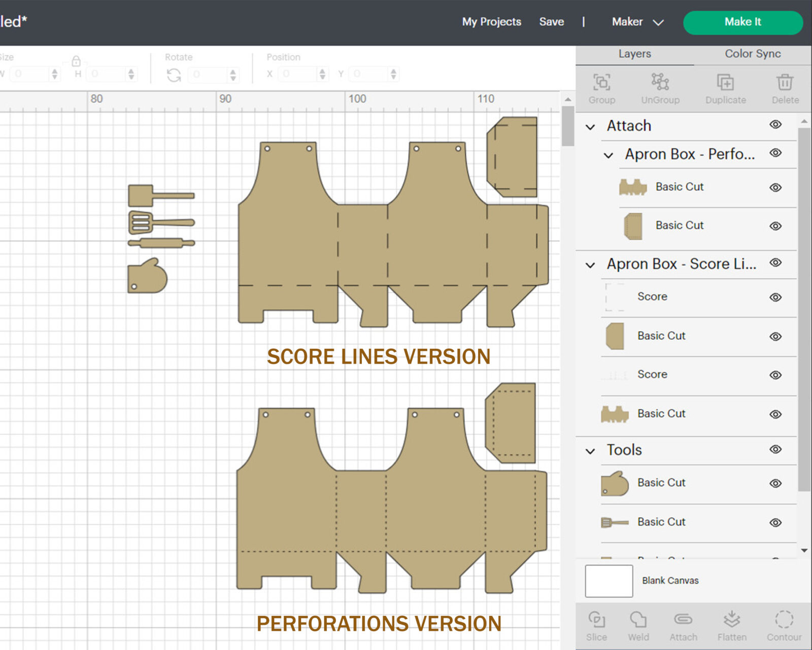Click the size lock icon

point(76,61)
